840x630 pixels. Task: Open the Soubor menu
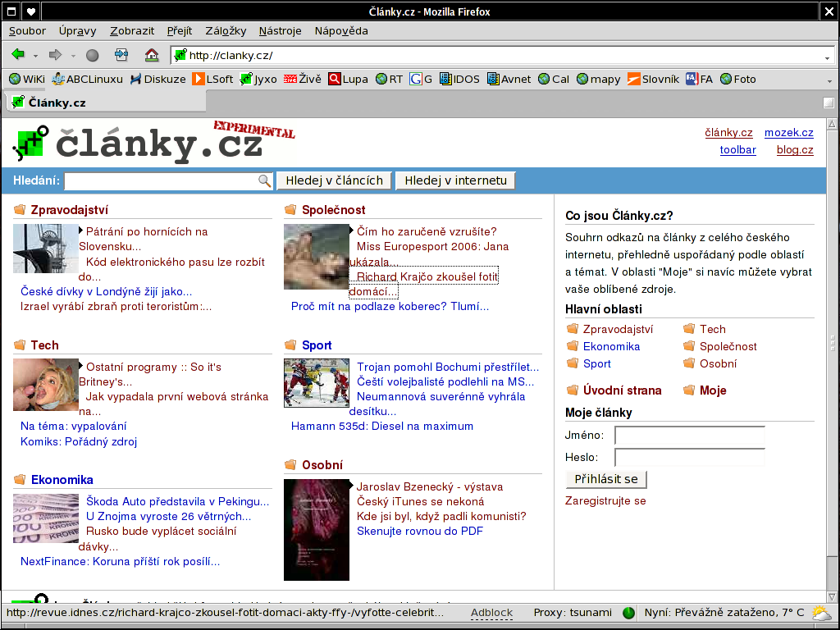[27, 31]
